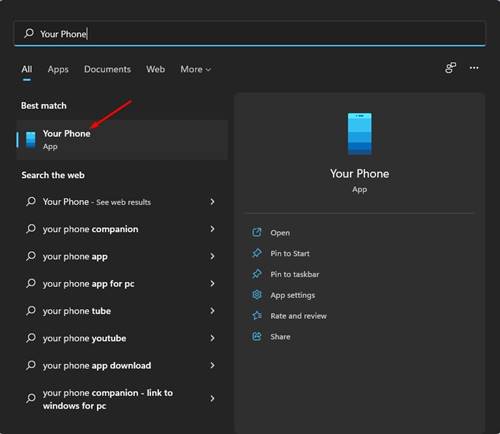Select the Web tab
Screen dimensions: 500x434
pyautogui.click(x=155, y=69)
